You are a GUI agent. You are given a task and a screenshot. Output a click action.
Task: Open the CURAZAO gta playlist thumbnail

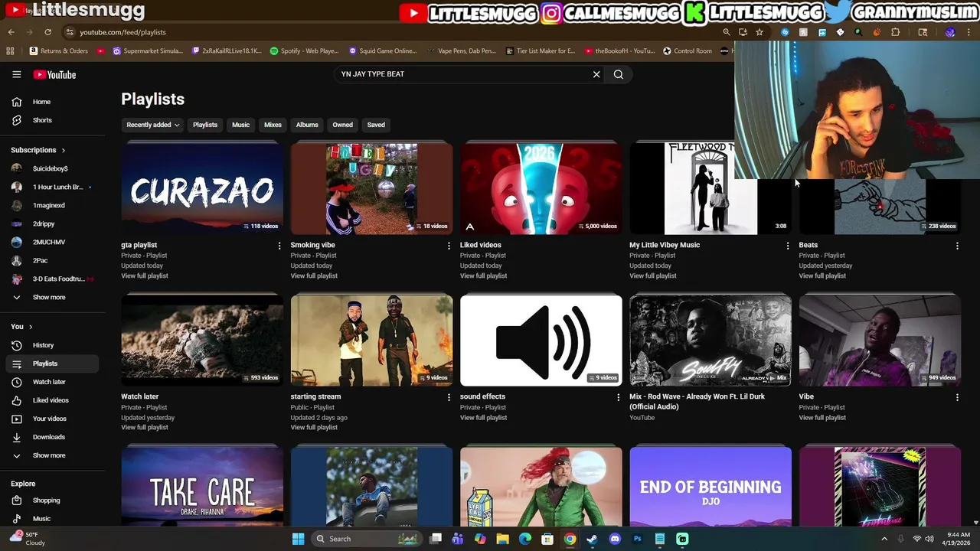pyautogui.click(x=202, y=188)
